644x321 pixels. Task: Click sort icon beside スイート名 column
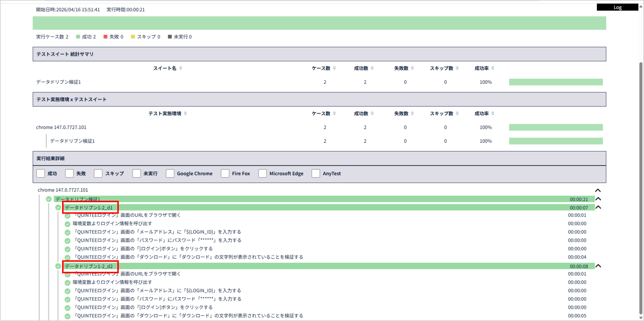click(181, 68)
